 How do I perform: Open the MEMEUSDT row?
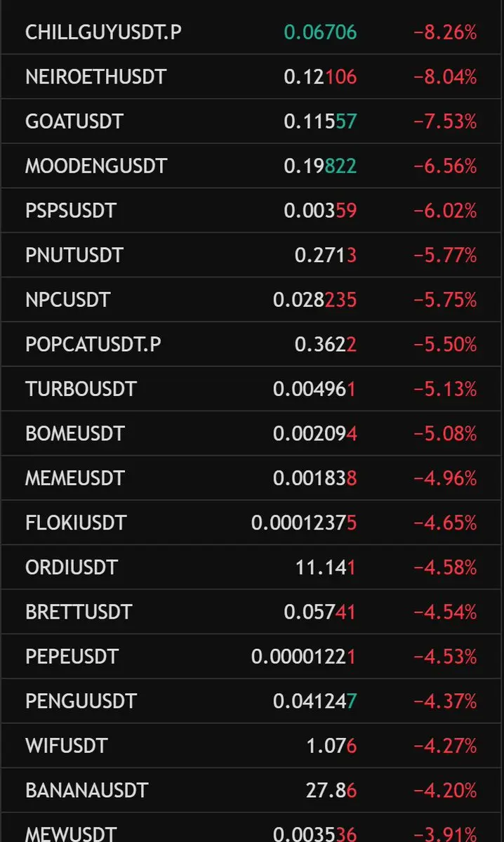pyautogui.click(x=251, y=478)
